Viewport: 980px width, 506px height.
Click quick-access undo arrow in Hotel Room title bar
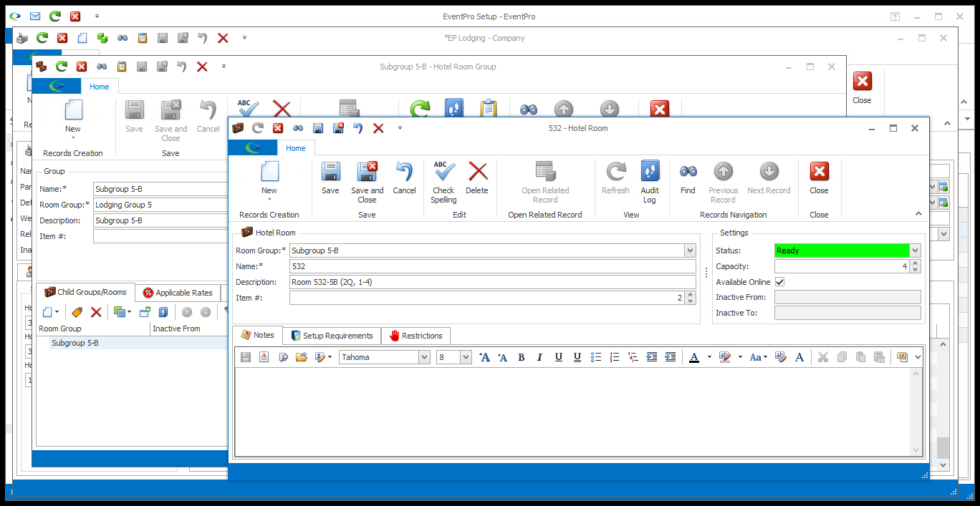pyautogui.click(x=358, y=128)
